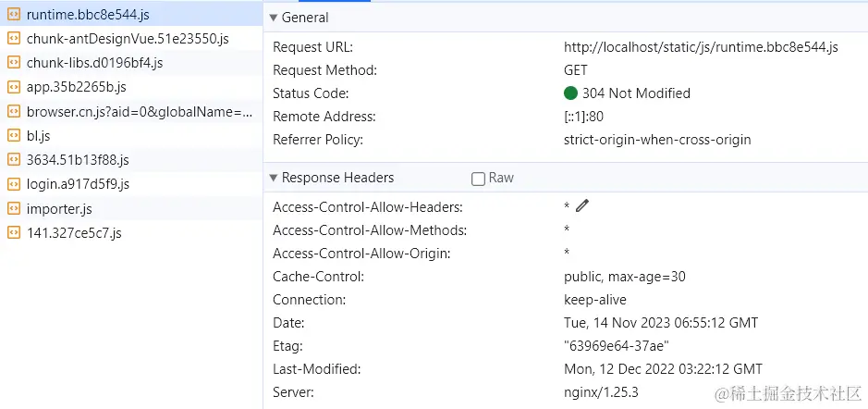Click the script icon beside chunk-libs.d0196bf4.js
The image size is (868, 409).
[13, 63]
